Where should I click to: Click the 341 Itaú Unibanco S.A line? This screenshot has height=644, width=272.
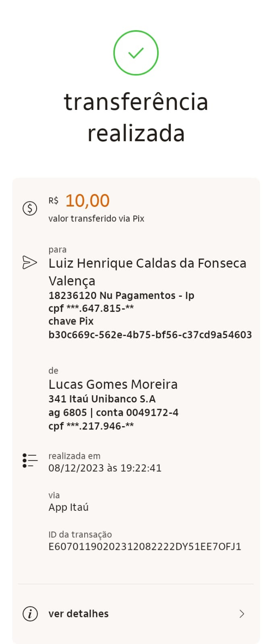tap(102, 399)
